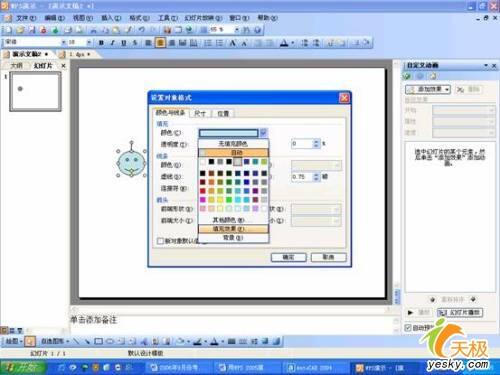This screenshot has height=375, width=500.
Task: Click the Save icon in the toolbar
Action: (32, 30)
